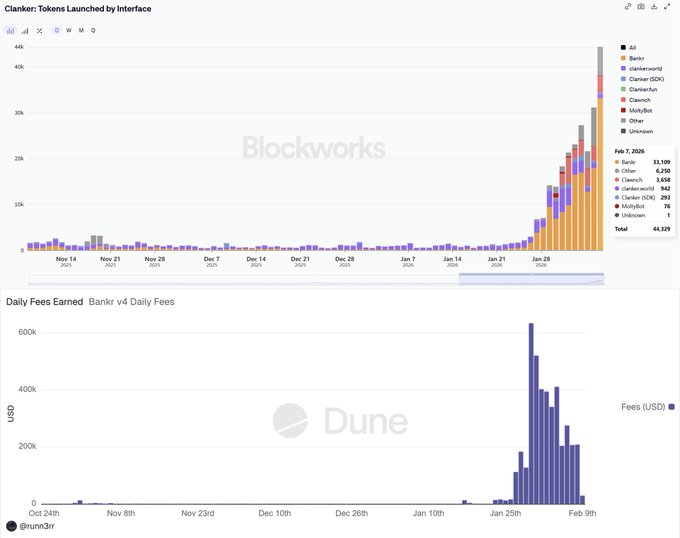Click the "Jan 28" x-axis label
The height and width of the screenshot is (538, 680).
(x=541, y=259)
